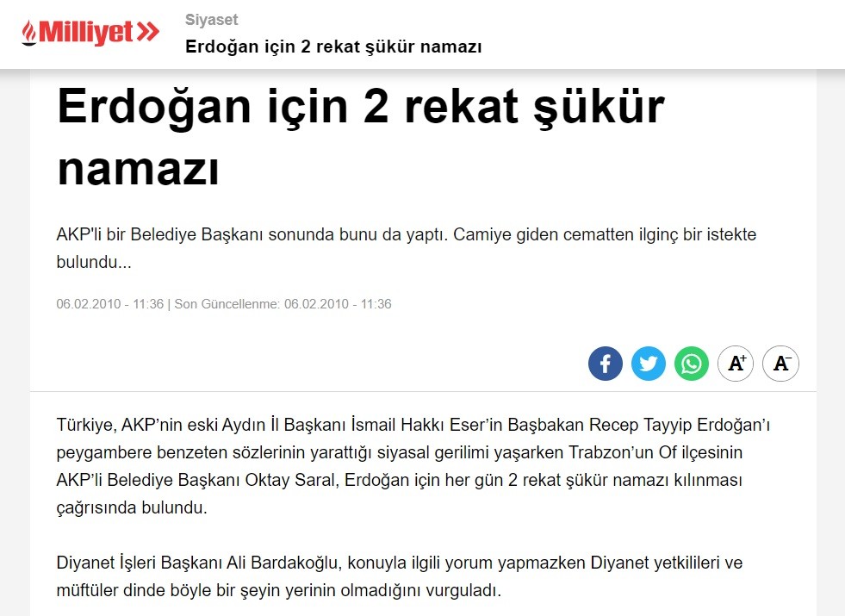The height and width of the screenshot is (616, 845).
Task: Share article on Twitter
Action: (649, 364)
